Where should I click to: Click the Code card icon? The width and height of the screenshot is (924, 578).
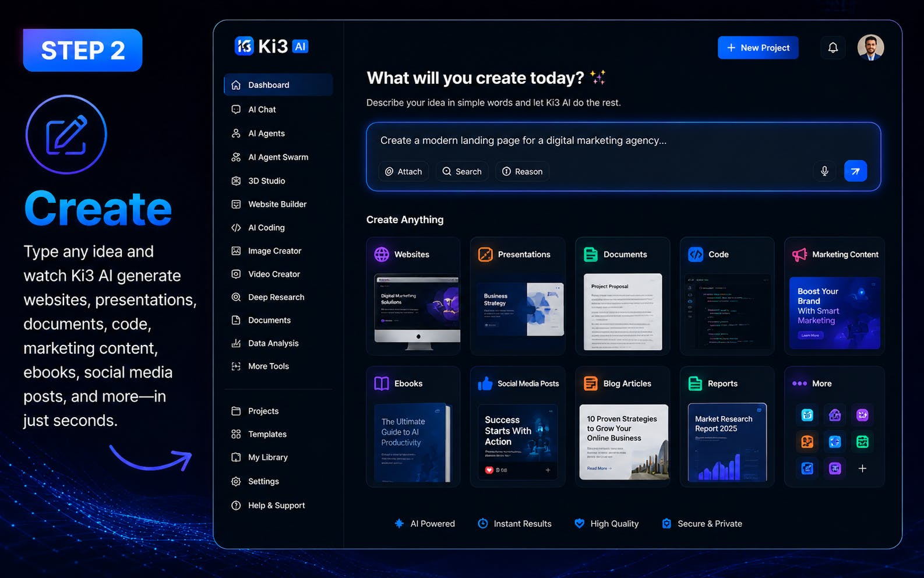[696, 255]
